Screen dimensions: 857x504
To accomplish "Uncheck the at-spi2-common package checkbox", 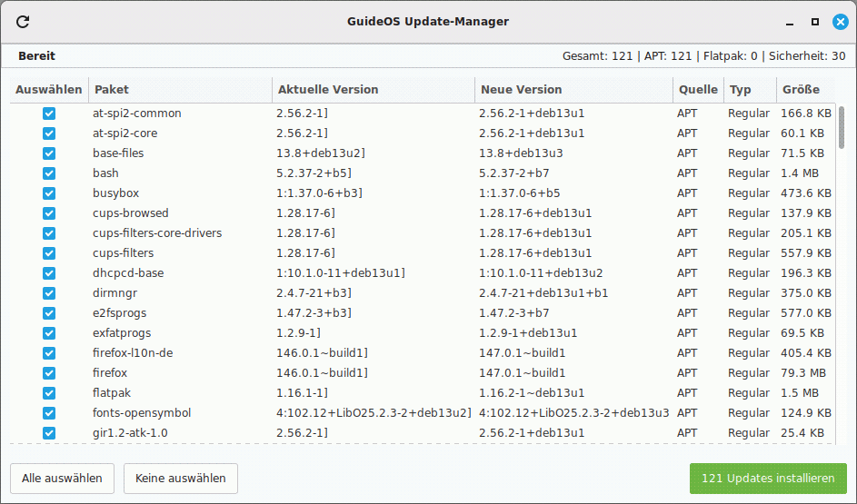I will (49, 114).
